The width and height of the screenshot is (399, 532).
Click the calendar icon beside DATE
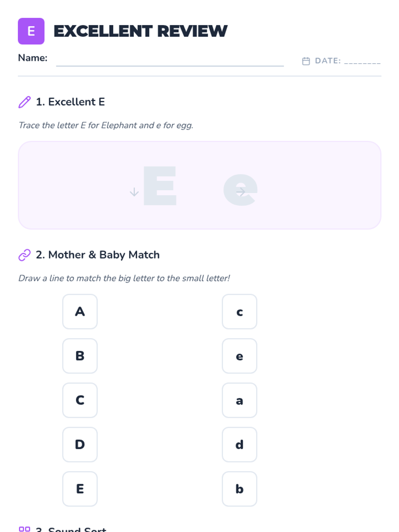pos(306,61)
